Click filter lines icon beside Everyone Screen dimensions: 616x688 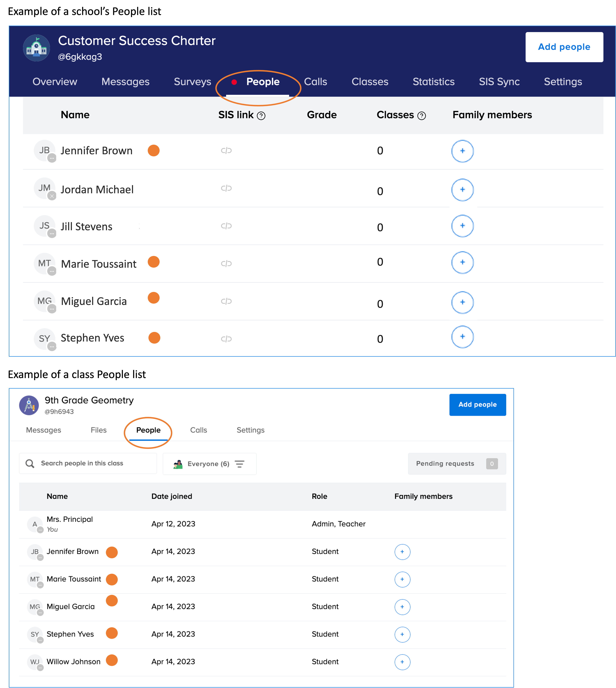point(240,464)
